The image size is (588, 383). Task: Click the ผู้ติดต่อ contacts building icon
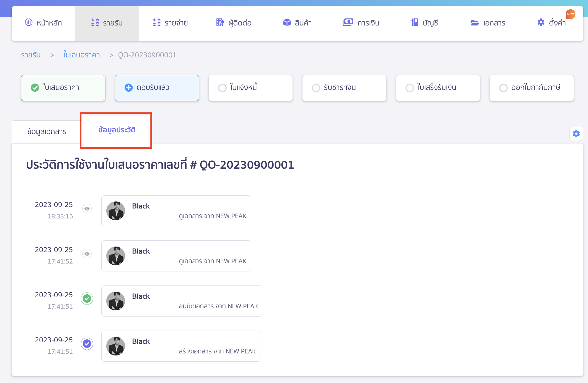(220, 23)
